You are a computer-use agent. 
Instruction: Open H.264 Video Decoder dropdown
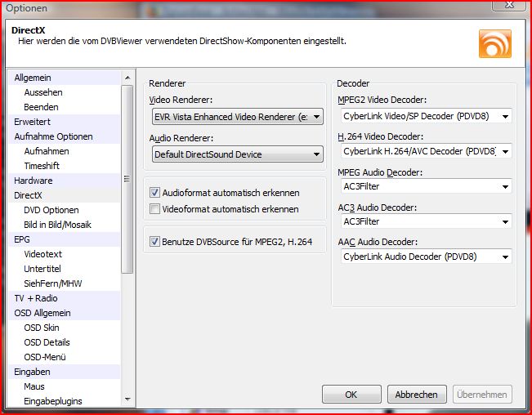pyautogui.click(x=426, y=151)
